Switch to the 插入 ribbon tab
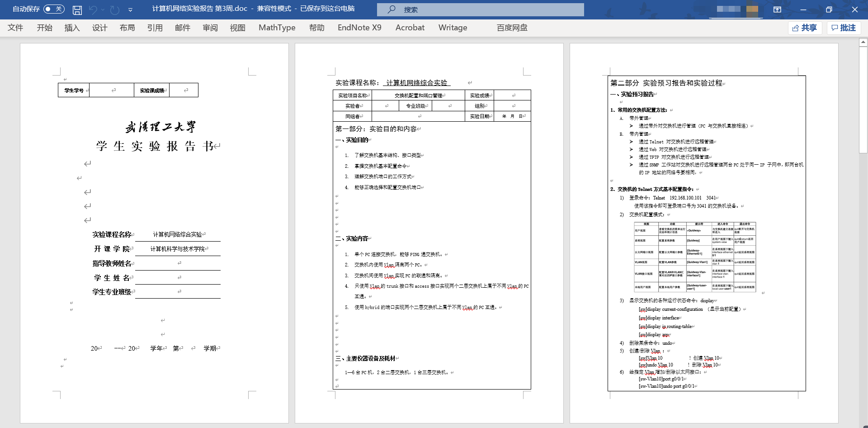Viewport: 868px width, 428px height. click(72, 28)
